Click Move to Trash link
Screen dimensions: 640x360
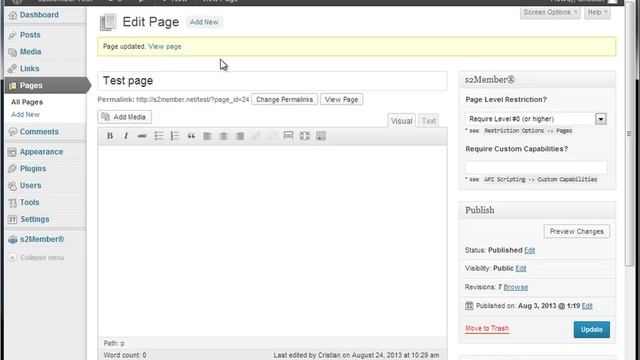click(487, 329)
